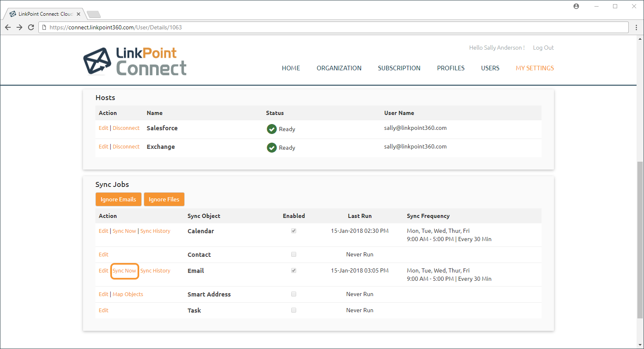Click the Salesforce host name
Viewport: 644px width, 349px height.
click(162, 128)
